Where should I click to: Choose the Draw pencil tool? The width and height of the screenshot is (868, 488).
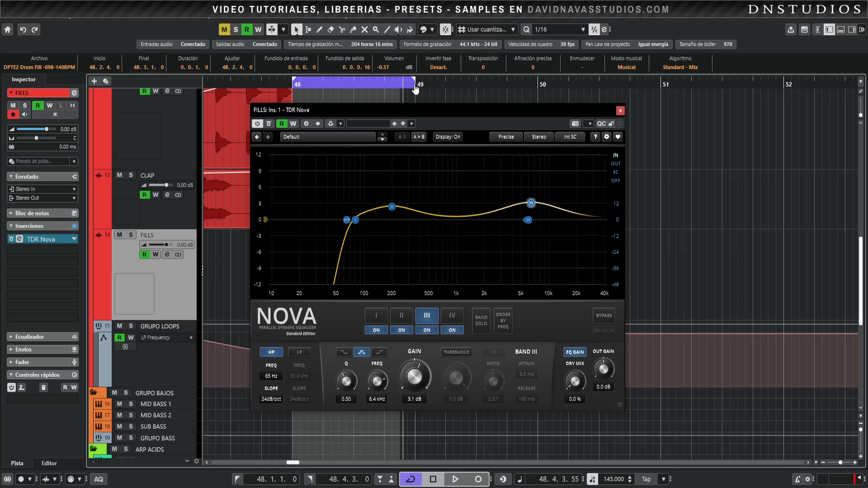[319, 30]
